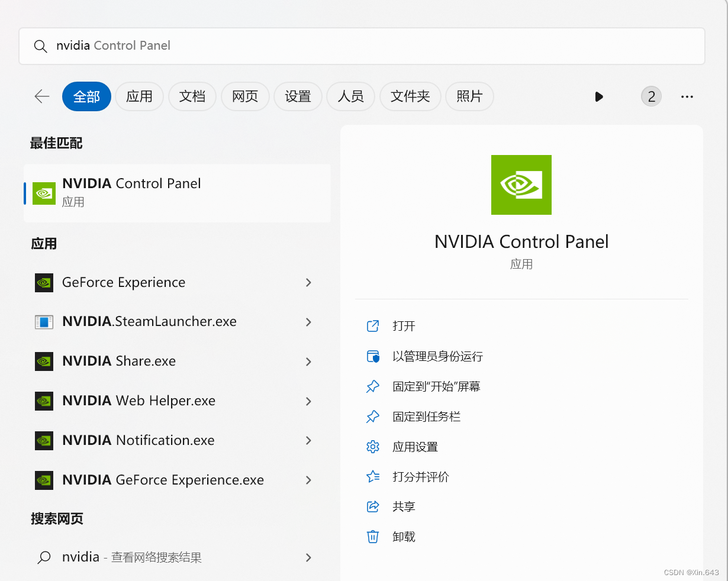Click the search magnifier icon
Image resolution: width=728 pixels, height=581 pixels.
tap(40, 46)
